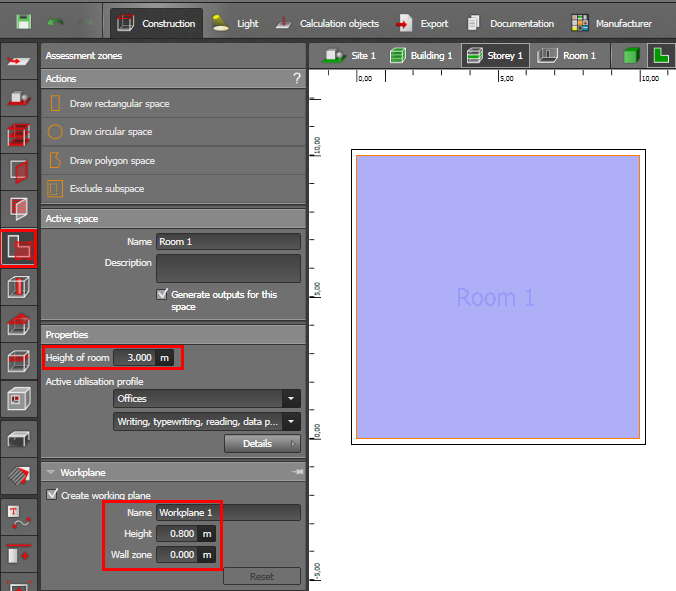Select the site tool with cube and sphere
Viewport: 676px width, 591px height.
pyautogui.click(x=19, y=98)
